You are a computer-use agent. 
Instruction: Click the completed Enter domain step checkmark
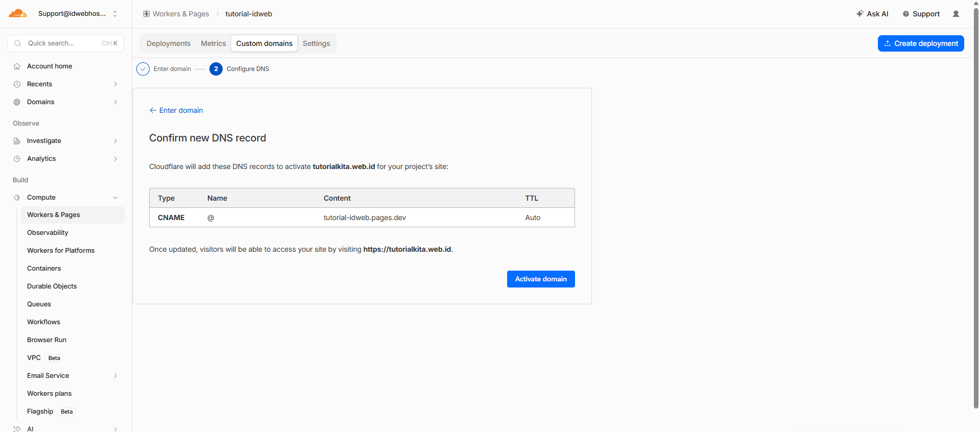[x=143, y=69]
